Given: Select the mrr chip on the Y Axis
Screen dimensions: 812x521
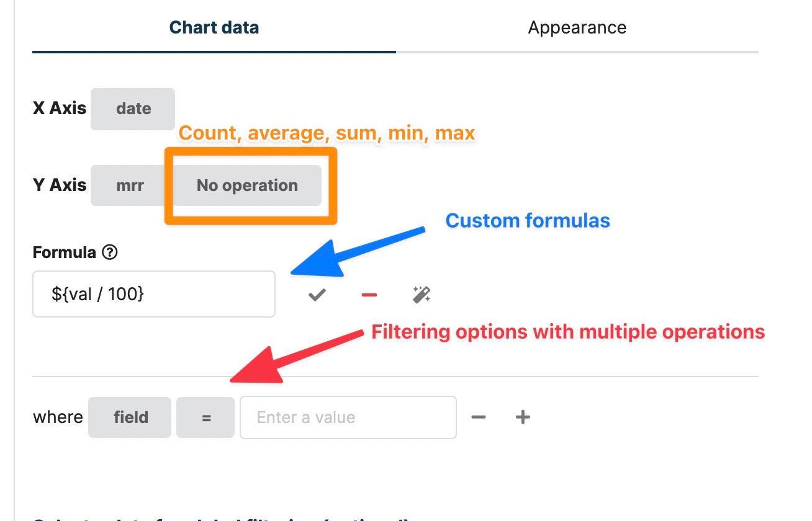Looking at the screenshot, I should click(x=129, y=185).
